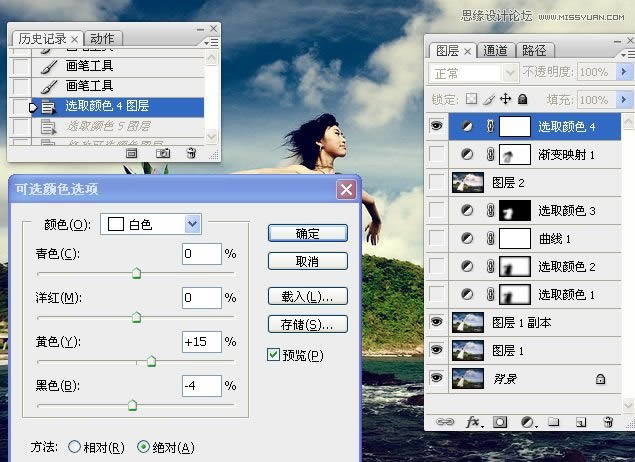Screen dimensions: 635x462
Task: Click the 黄色 yellow slider handle
Action: (152, 362)
